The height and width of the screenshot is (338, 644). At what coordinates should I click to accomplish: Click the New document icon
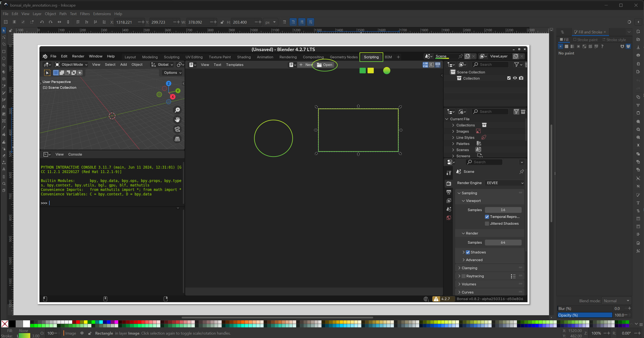click(x=638, y=32)
